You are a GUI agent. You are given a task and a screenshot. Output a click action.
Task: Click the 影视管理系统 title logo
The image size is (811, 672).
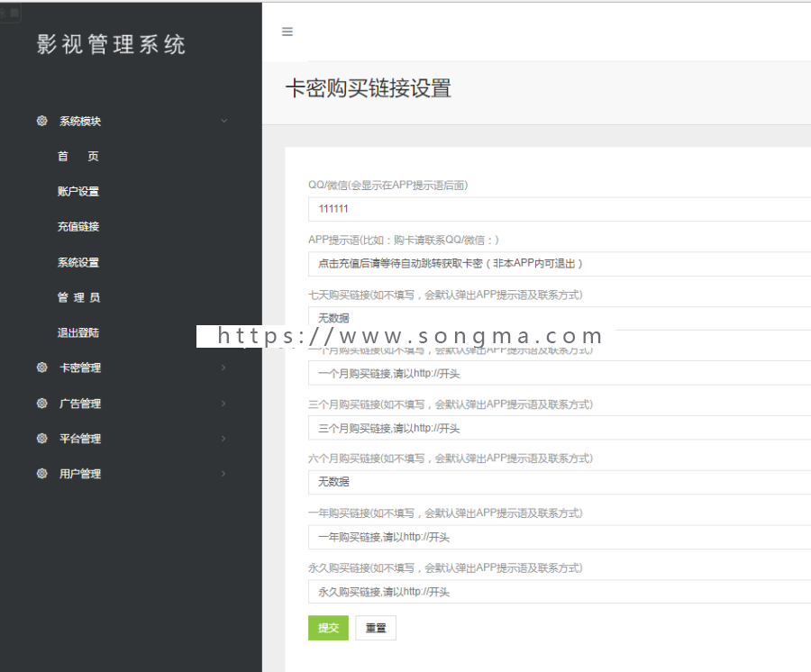(111, 44)
